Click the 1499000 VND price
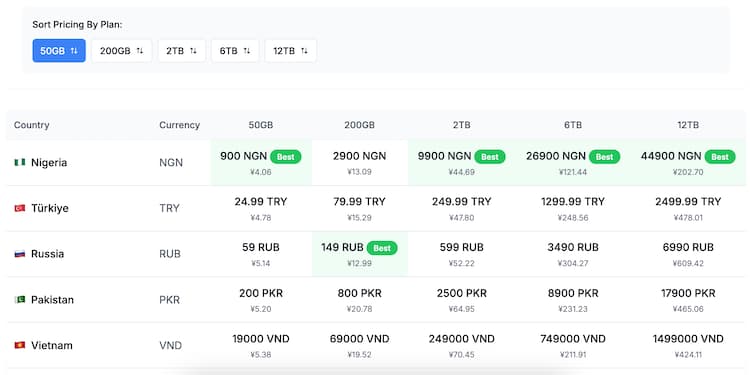750x375 pixels. pos(688,339)
